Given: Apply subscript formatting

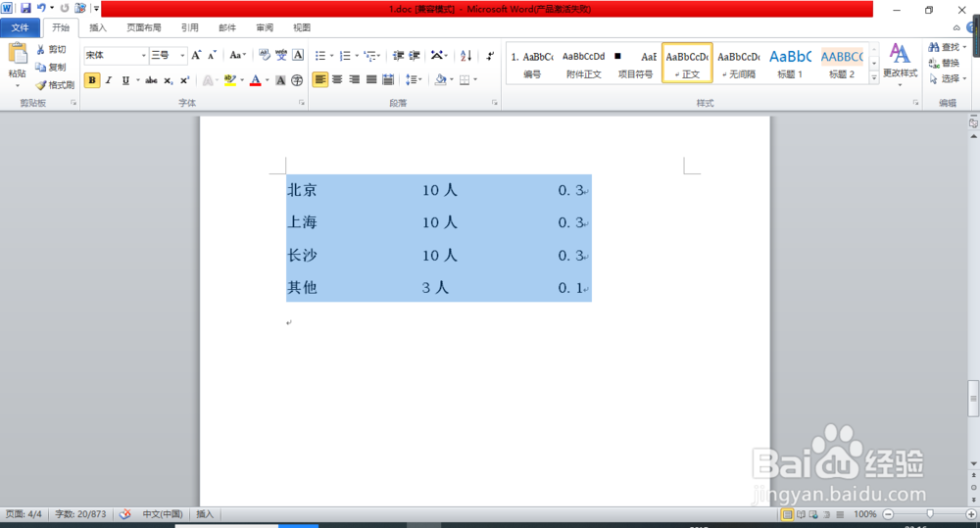Looking at the screenshot, I should pos(168,80).
